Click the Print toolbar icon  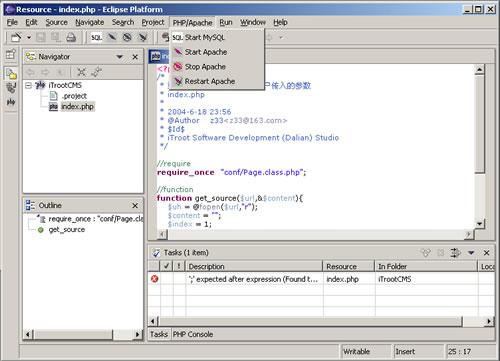(71, 37)
